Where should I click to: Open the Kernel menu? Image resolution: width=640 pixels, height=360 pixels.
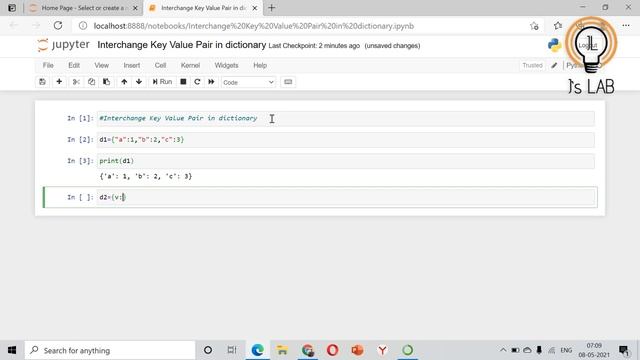pyautogui.click(x=190, y=65)
